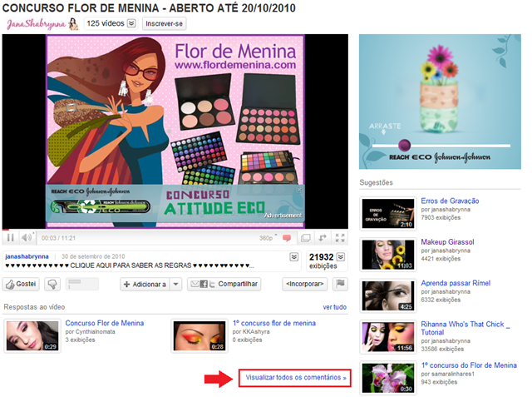Open the 360p quality selector
Screen dimensions: 532x397
tap(268, 238)
